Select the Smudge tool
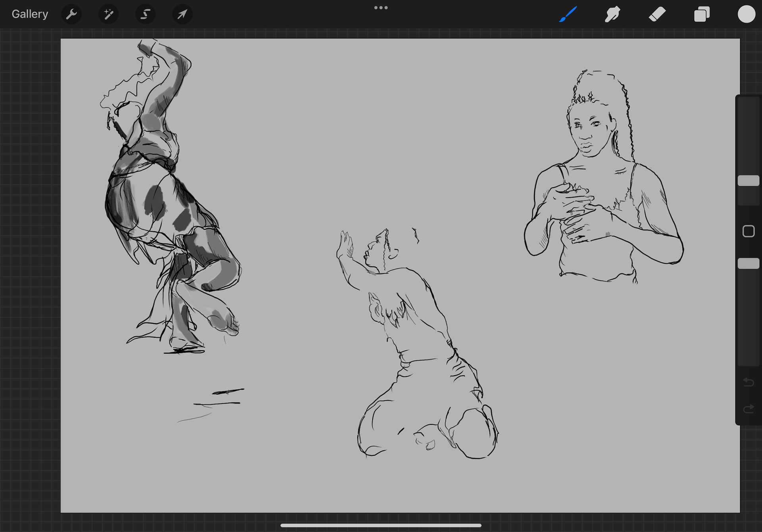 [612, 14]
